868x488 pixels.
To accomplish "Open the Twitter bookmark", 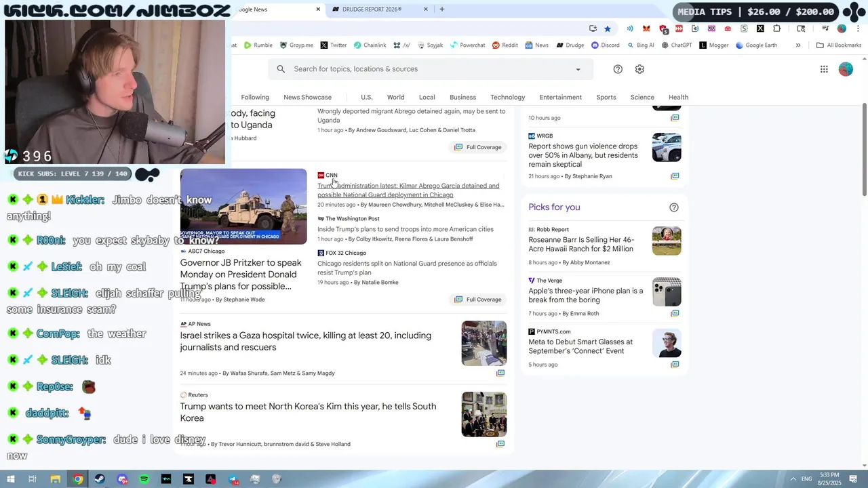I will [333, 45].
